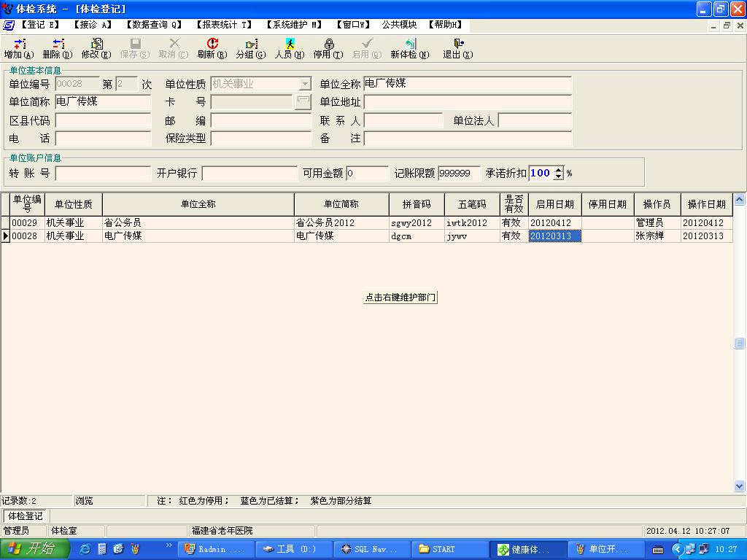Decrease 承诺折扣 with spinner down arrow
This screenshot has height=560, width=747.
click(558, 176)
